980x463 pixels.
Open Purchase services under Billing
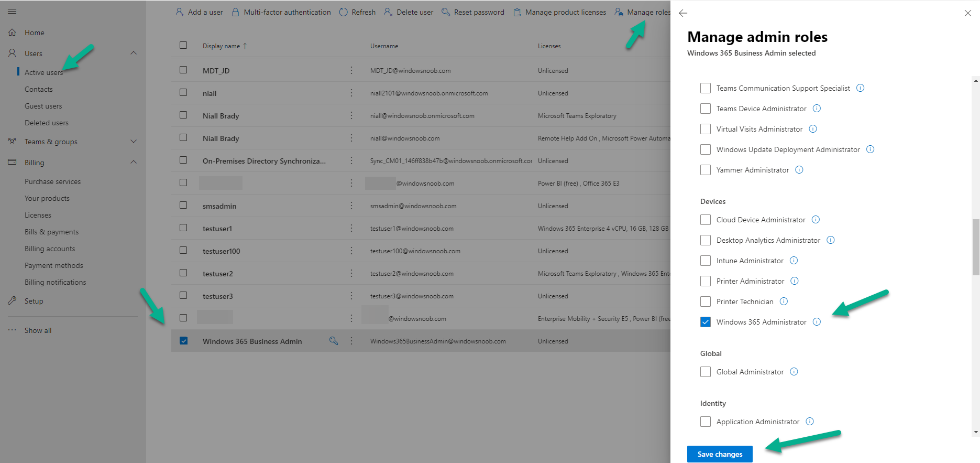pyautogui.click(x=52, y=181)
